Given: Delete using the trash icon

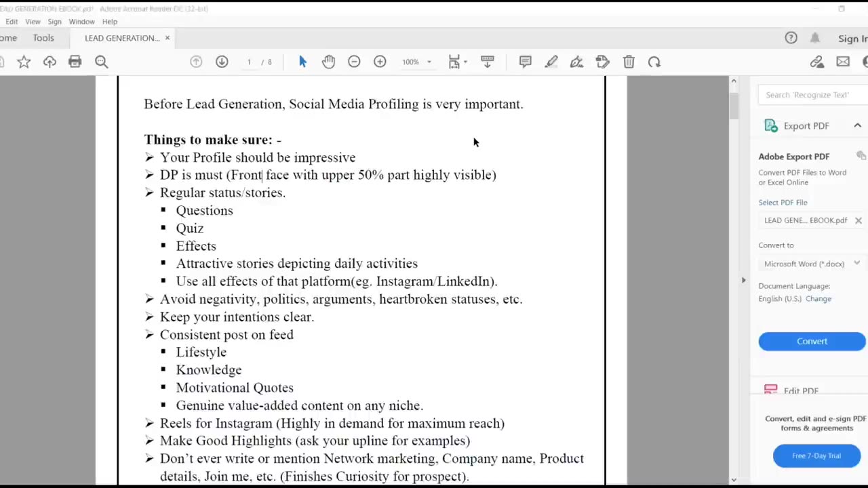Looking at the screenshot, I should click(x=629, y=62).
